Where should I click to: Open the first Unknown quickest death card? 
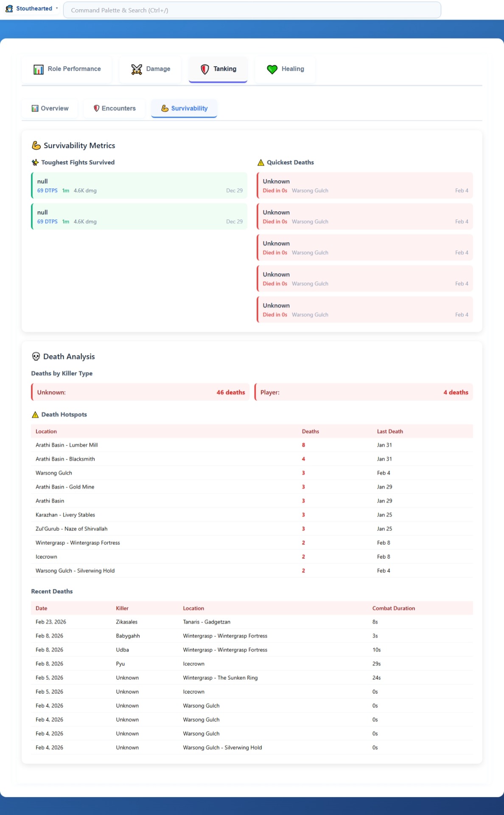click(365, 186)
